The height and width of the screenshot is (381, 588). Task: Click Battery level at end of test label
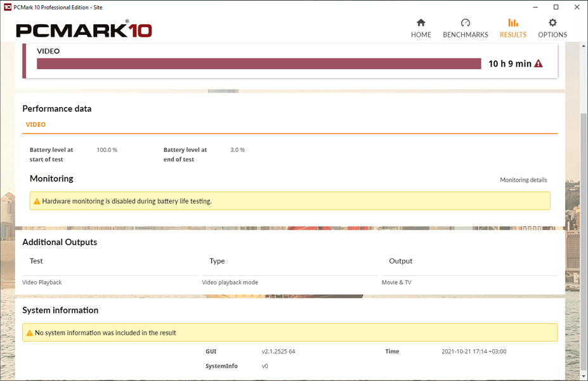tap(185, 154)
